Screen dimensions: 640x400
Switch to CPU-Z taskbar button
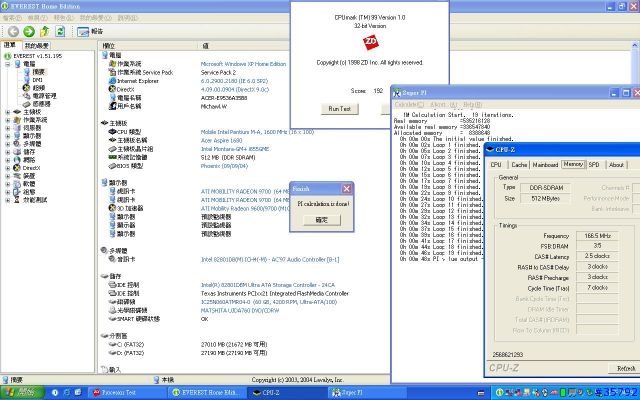[286, 393]
